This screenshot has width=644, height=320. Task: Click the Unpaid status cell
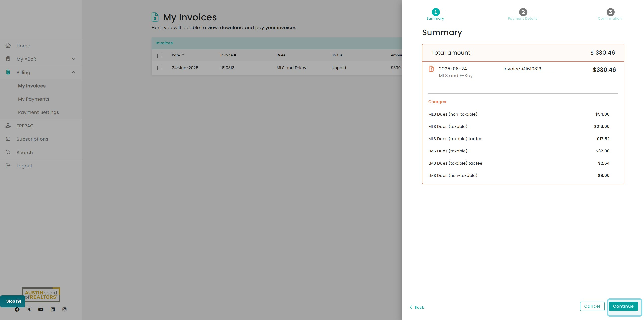(339, 68)
